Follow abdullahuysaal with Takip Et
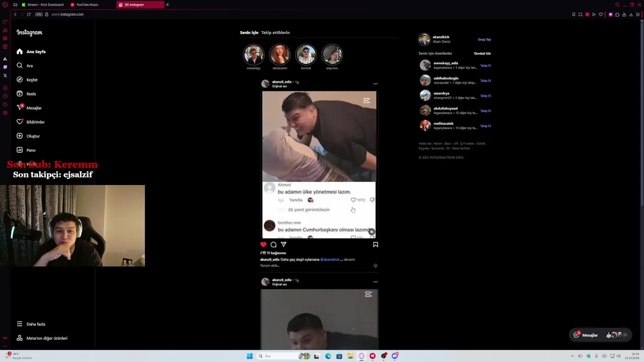This screenshot has width=644, height=362. 486,111
